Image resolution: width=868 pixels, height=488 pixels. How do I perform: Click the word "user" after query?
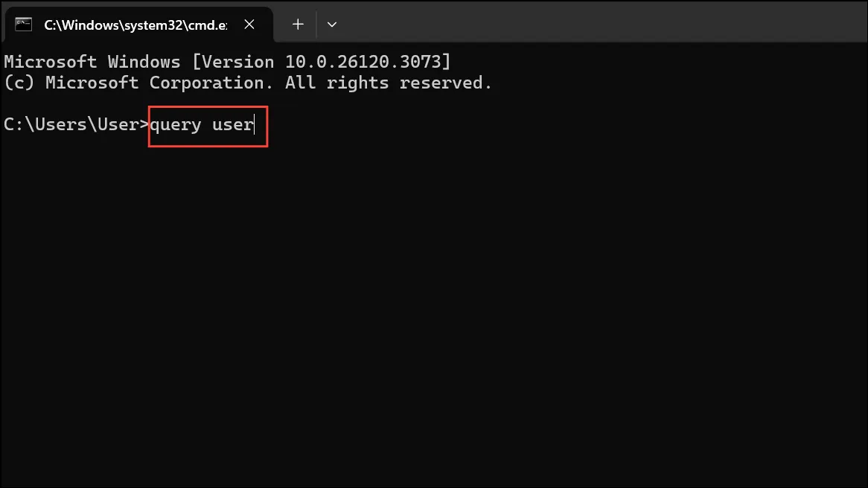coord(232,125)
